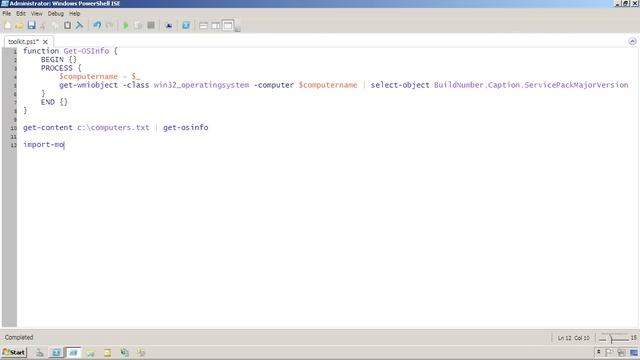Click the c:\computers.txt path
This screenshot has height=360, width=640.
(113, 127)
